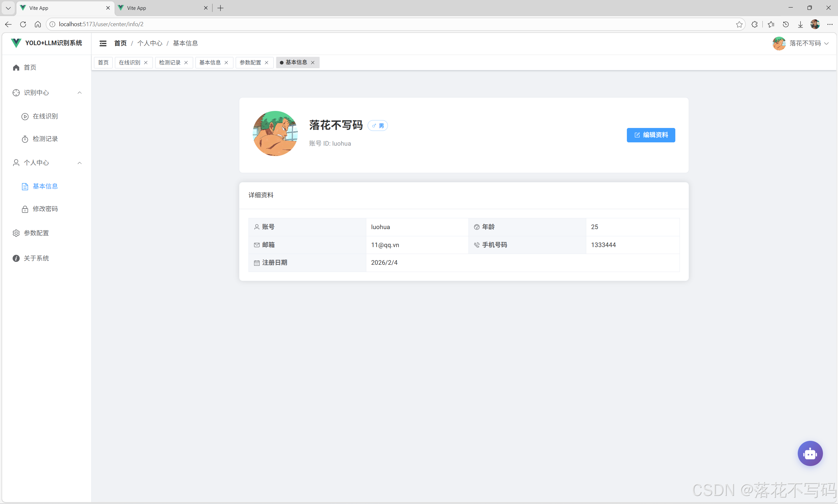Click the user avatar in the top-right corner
838x504 pixels.
click(780, 44)
